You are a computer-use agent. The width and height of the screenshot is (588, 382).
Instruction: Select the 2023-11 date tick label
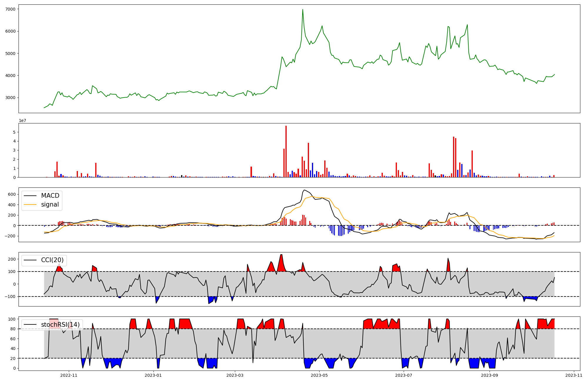(x=574, y=375)
